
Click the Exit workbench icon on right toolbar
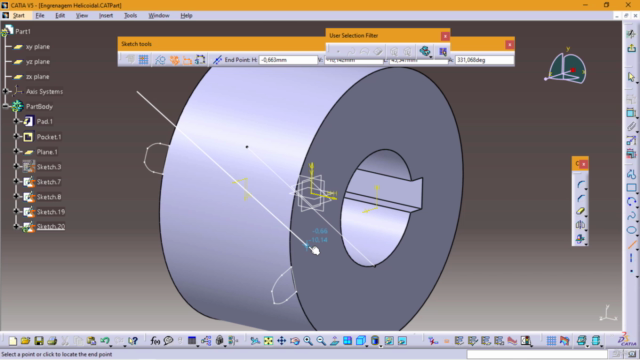(x=631, y=48)
